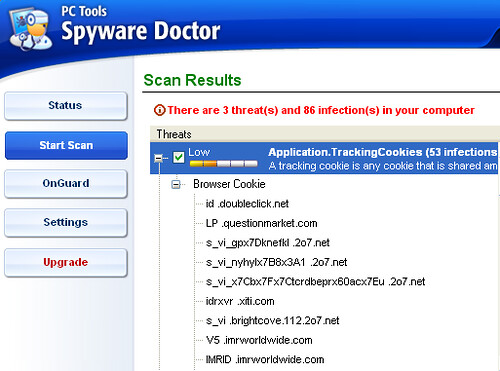
Task: Click the red Upgrade button
Action: coord(66,263)
